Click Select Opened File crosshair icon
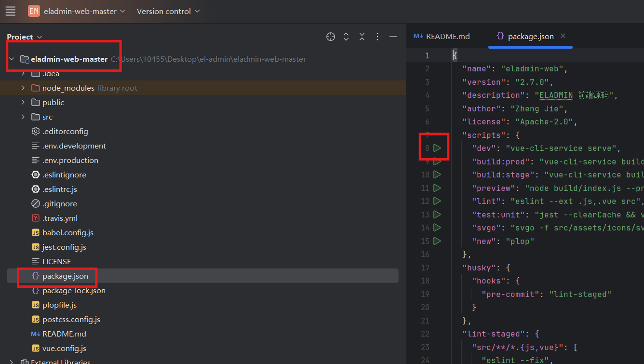The width and height of the screenshot is (644, 364). tap(331, 37)
